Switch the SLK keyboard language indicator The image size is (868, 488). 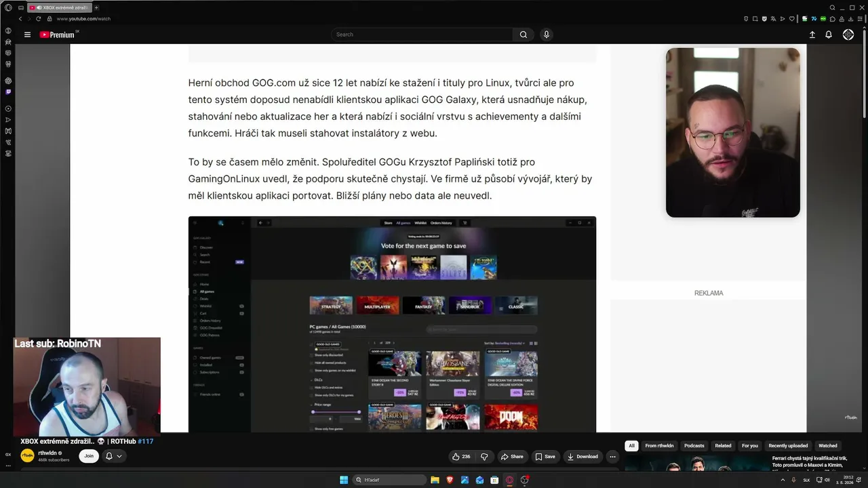coord(807,480)
